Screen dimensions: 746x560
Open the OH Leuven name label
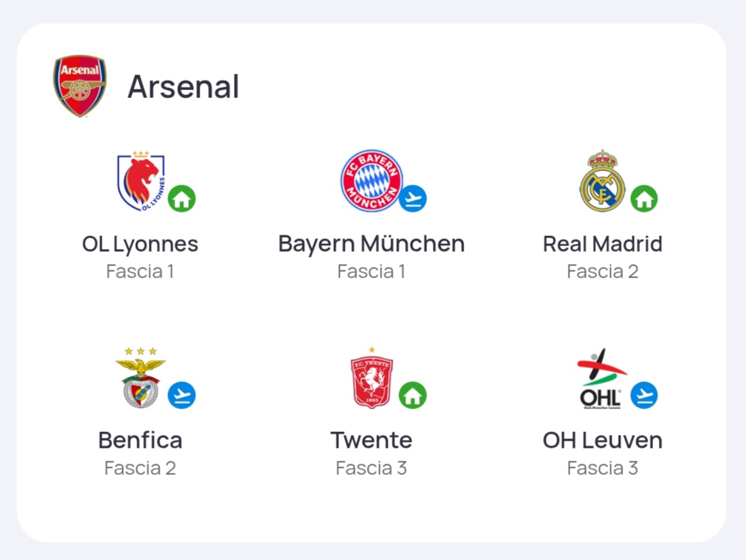click(x=602, y=440)
